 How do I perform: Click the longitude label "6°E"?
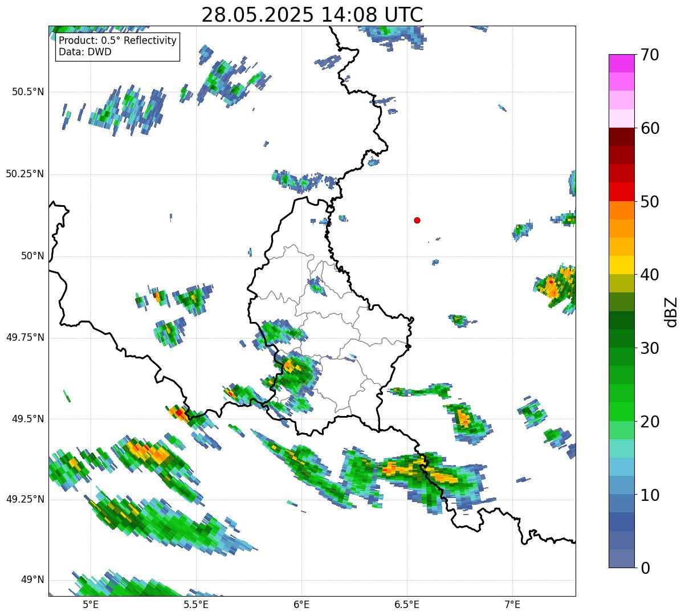click(301, 604)
